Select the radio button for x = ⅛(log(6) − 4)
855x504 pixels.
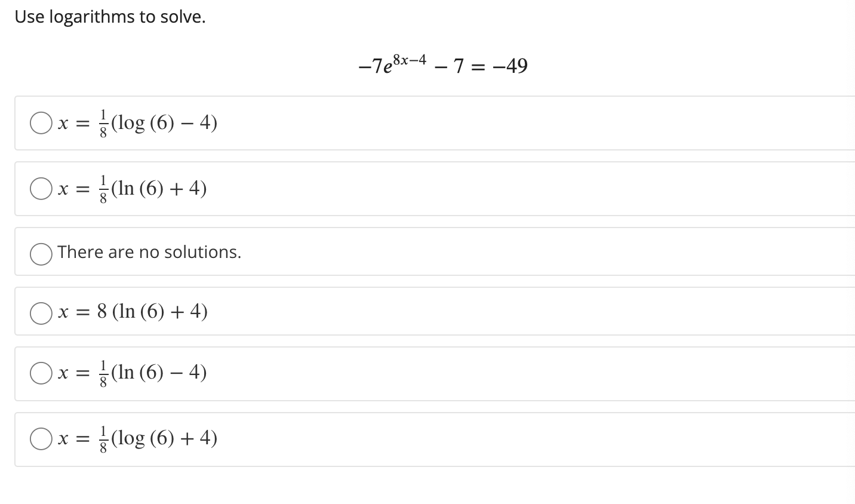coord(41,123)
